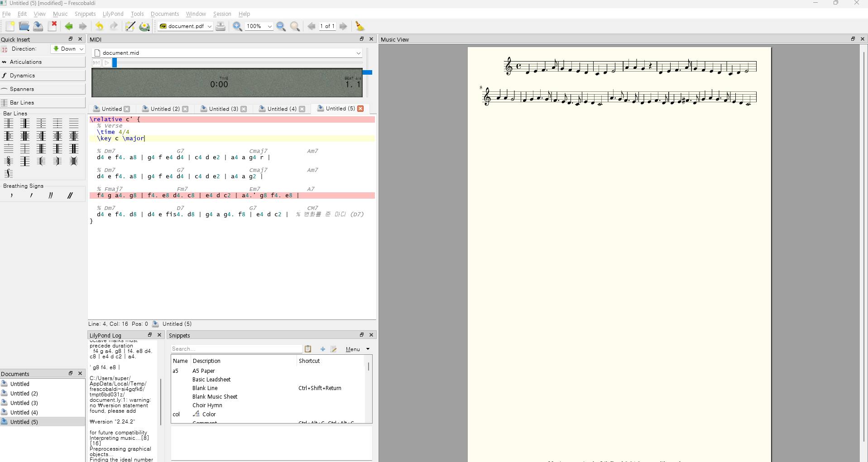Click the Quick Insert help lifebuoy icon

[5, 49]
